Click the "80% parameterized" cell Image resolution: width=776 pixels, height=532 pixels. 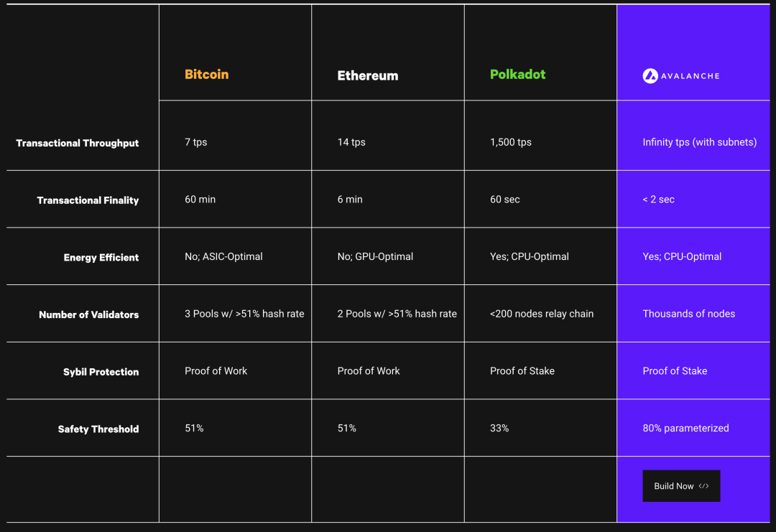click(685, 428)
